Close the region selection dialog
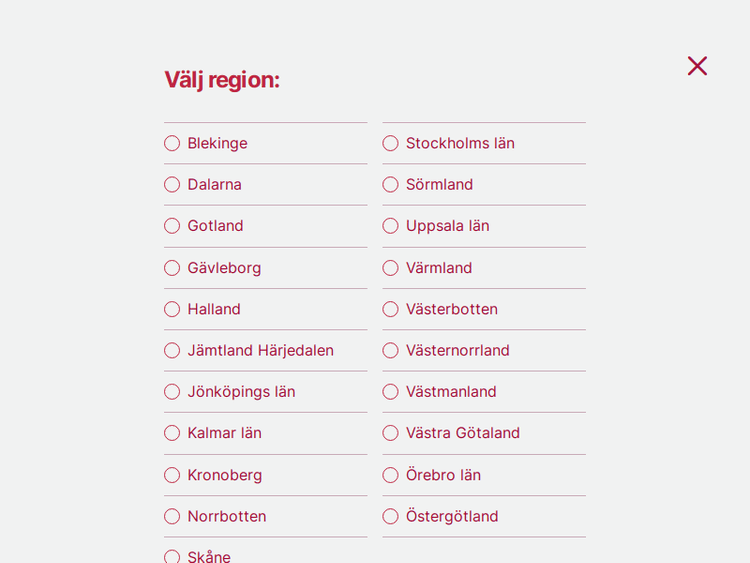The width and height of the screenshot is (750, 563). tap(697, 66)
